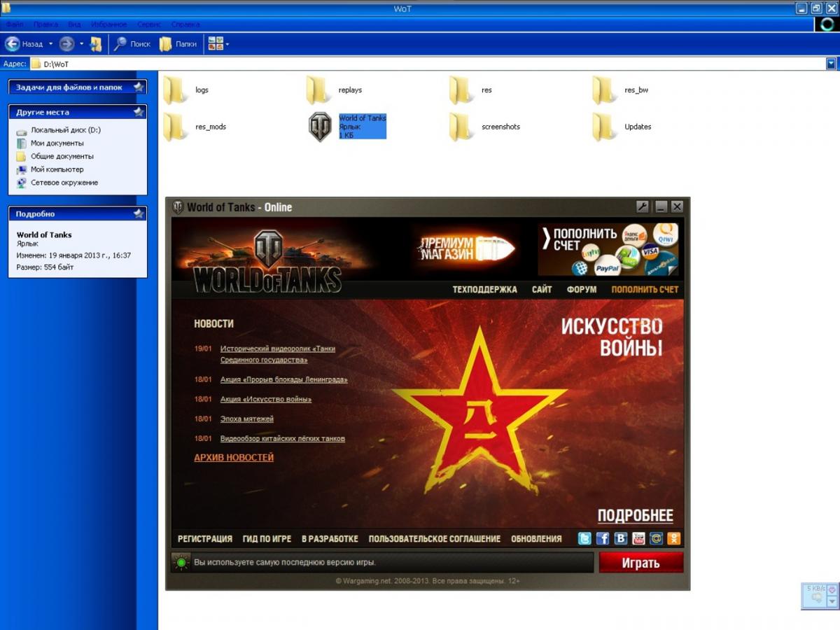Open the logs folder

175,90
